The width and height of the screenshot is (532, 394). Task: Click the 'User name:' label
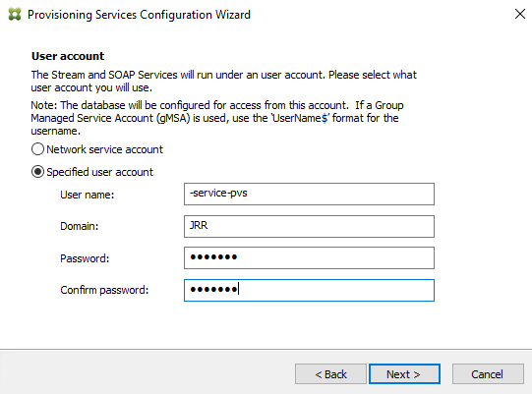(x=88, y=195)
